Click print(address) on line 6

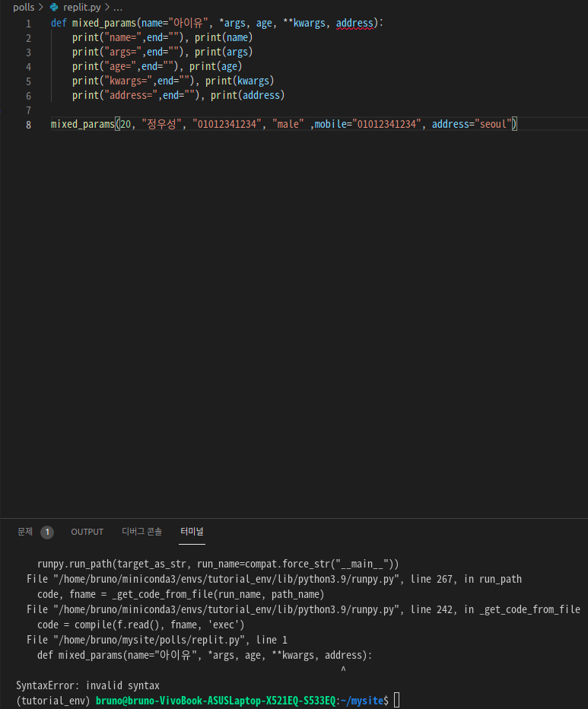(247, 95)
